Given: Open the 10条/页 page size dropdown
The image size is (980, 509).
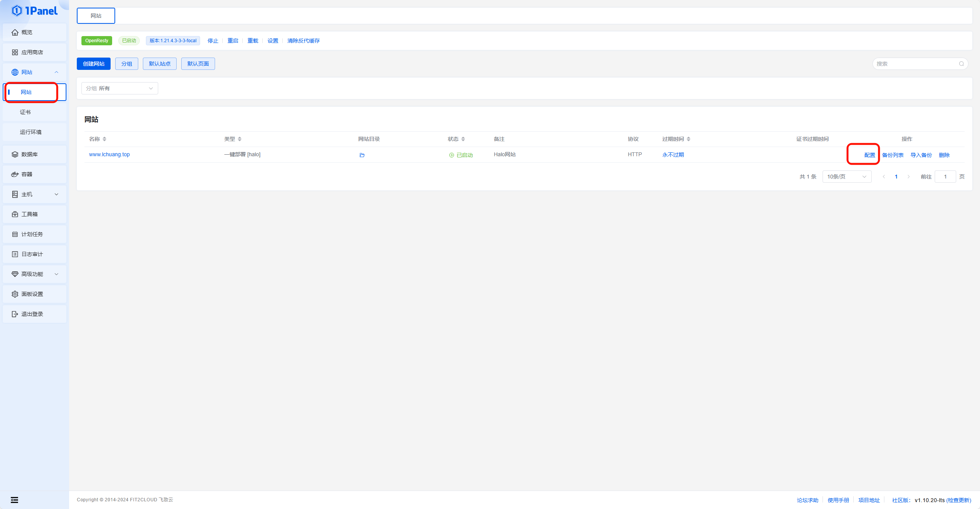Looking at the screenshot, I should 846,177.
